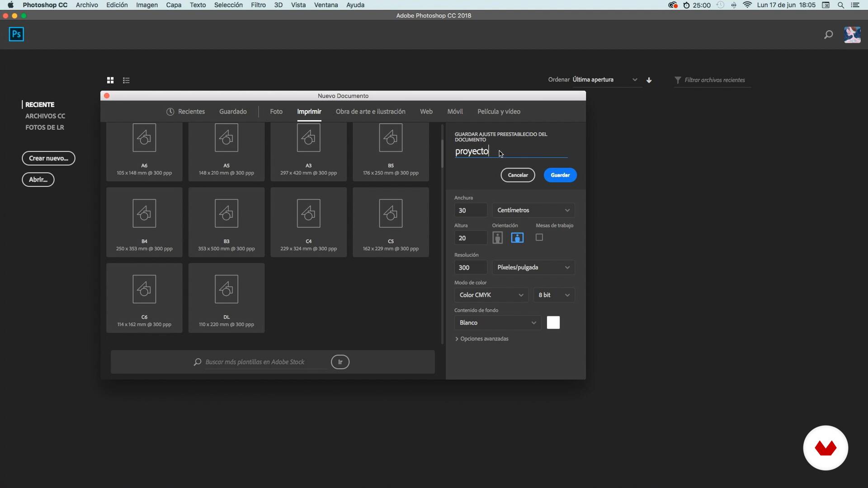868x488 pixels.
Task: Click the Resolución value field
Action: (x=471, y=267)
